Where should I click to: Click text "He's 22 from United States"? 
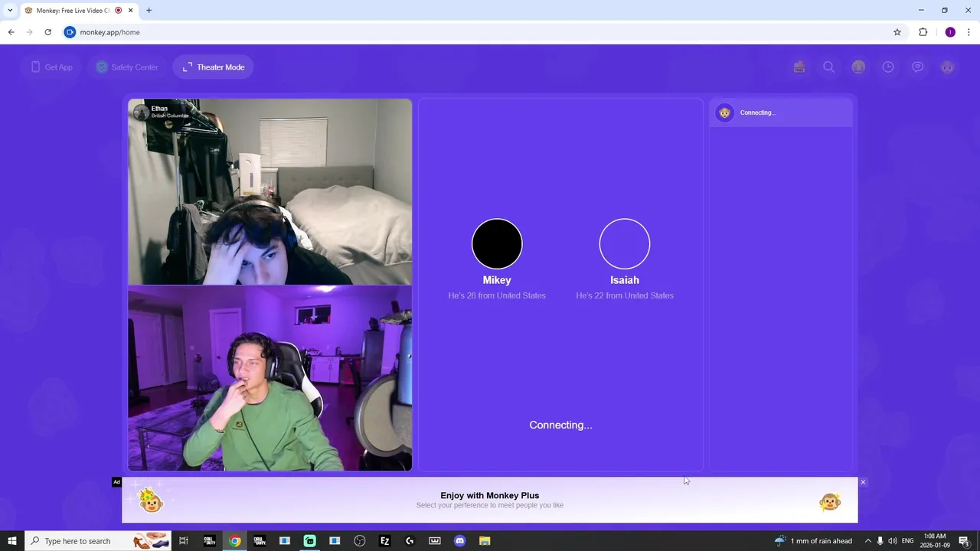point(625,295)
